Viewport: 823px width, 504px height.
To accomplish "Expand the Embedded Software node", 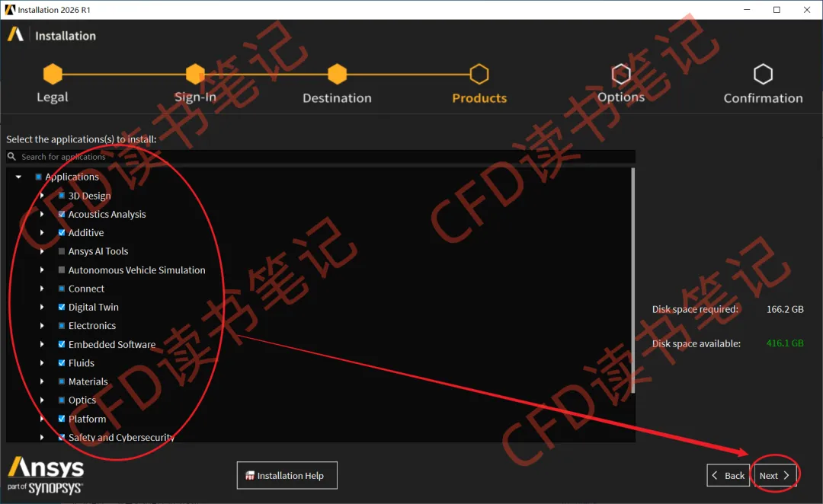I will 42,344.
